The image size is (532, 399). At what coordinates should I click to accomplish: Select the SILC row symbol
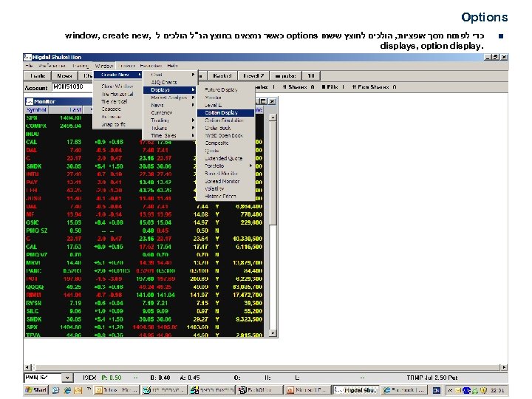pyautogui.click(x=33, y=311)
